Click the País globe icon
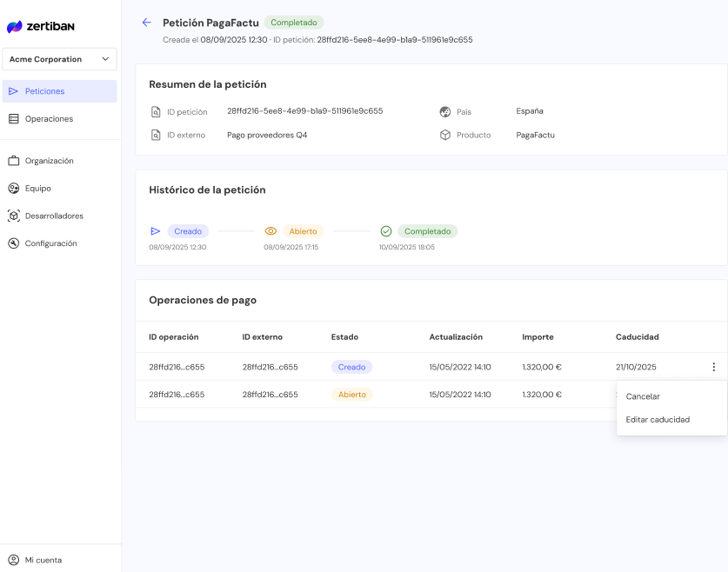This screenshot has height=572, width=728. coord(445,111)
